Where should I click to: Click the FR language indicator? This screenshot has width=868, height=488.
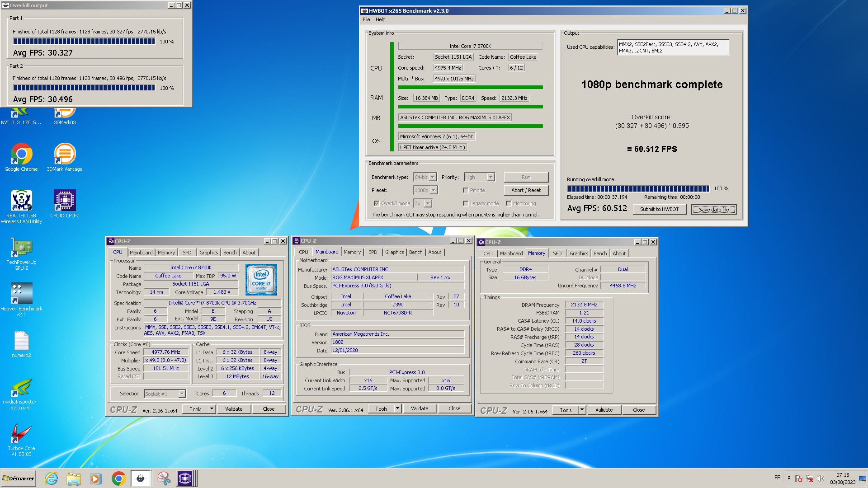(x=777, y=478)
